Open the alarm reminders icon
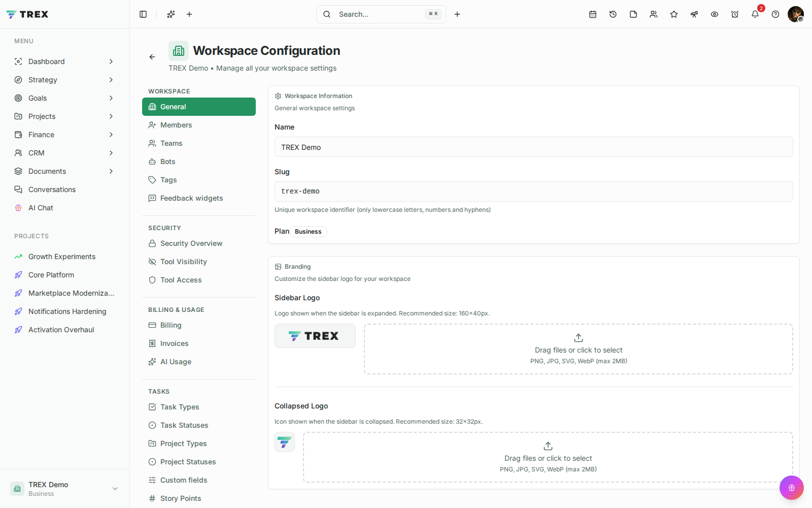The height and width of the screenshot is (508, 812). click(735, 14)
